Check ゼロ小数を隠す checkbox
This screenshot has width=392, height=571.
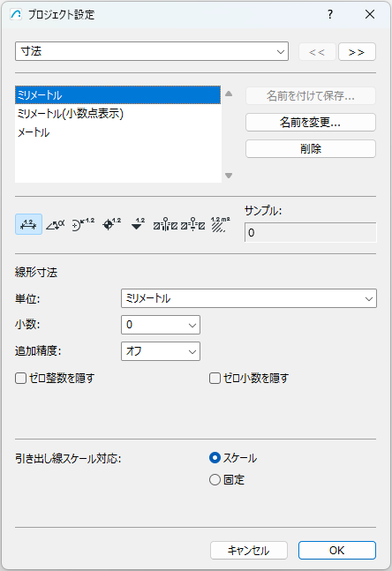tap(215, 378)
